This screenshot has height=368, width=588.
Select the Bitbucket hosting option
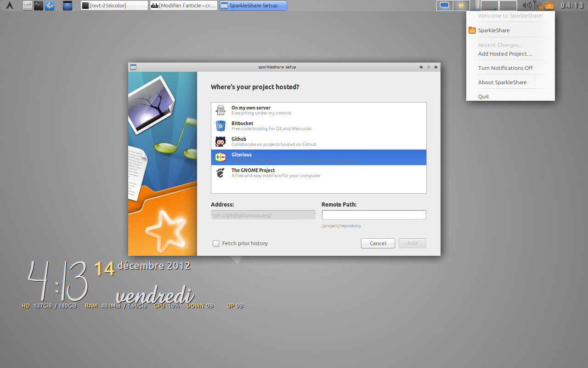pyautogui.click(x=319, y=126)
